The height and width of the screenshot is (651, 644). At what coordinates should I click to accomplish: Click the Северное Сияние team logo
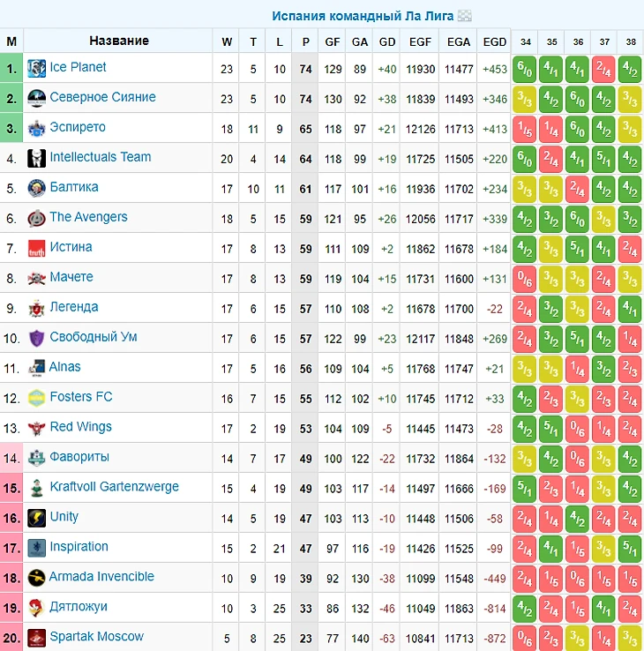pos(36,99)
